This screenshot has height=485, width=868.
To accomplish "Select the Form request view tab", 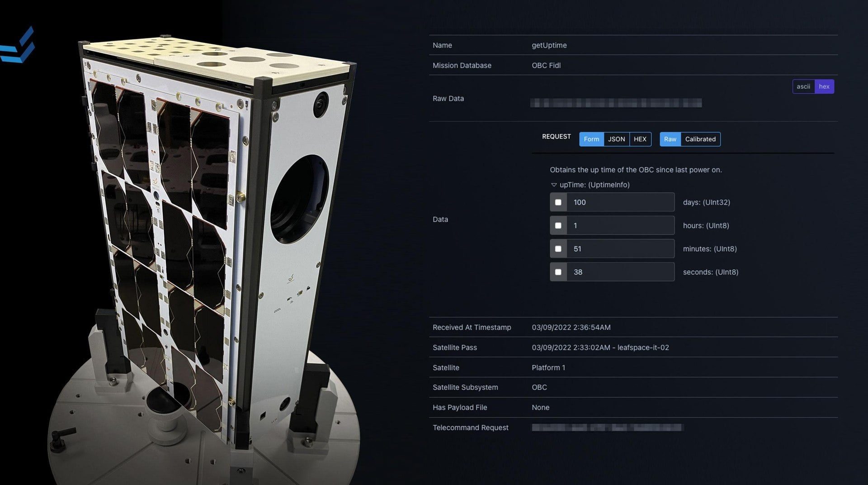I will [591, 139].
